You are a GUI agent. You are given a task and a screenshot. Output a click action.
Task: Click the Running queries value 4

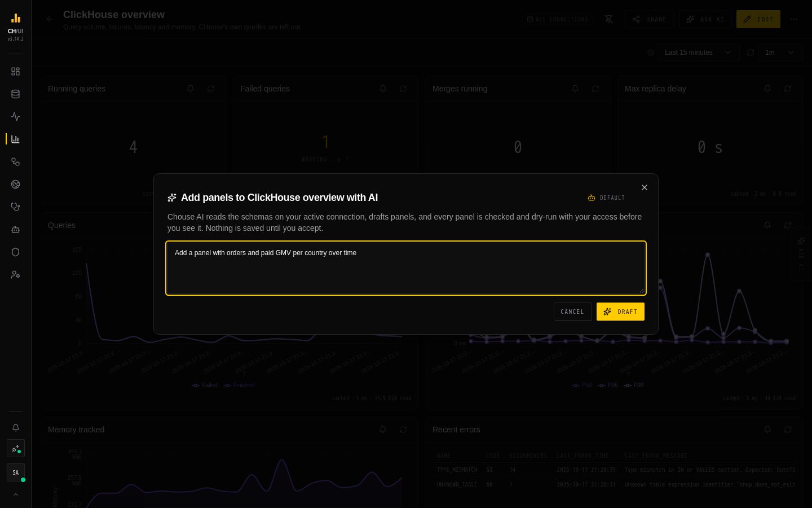[x=133, y=147]
